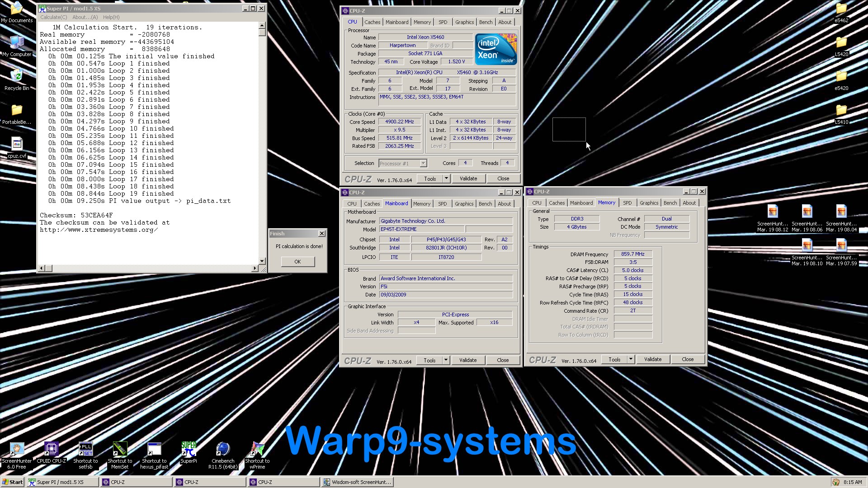Open About...(A) menu in Super PI
Image resolution: width=868 pixels, height=488 pixels.
85,17
